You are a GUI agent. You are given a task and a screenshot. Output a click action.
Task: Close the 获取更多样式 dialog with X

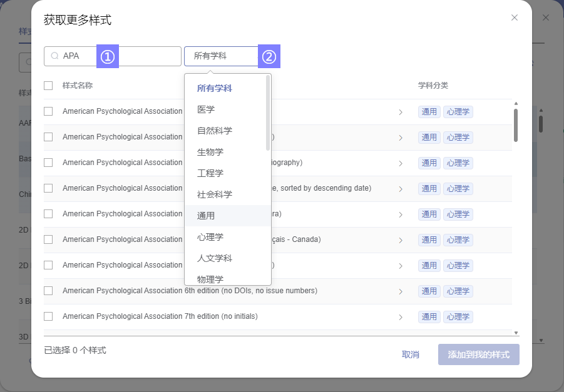(x=515, y=18)
